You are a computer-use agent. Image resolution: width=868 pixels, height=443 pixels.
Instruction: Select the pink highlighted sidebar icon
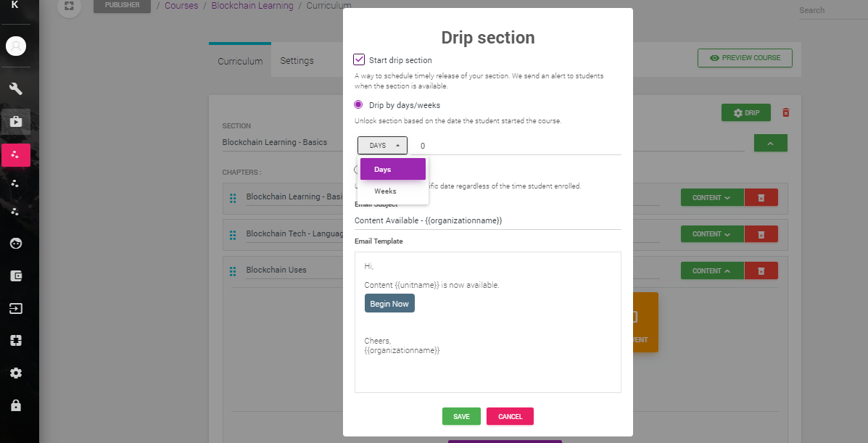tap(16, 155)
